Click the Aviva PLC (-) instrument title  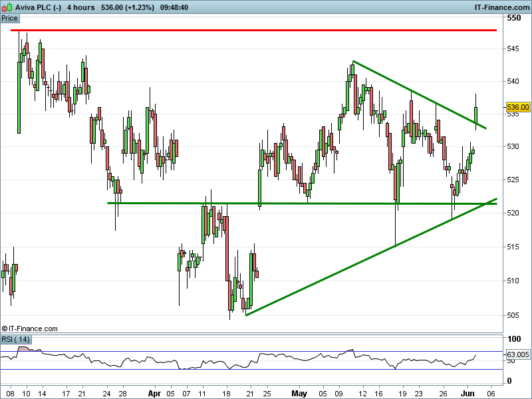[39, 7]
